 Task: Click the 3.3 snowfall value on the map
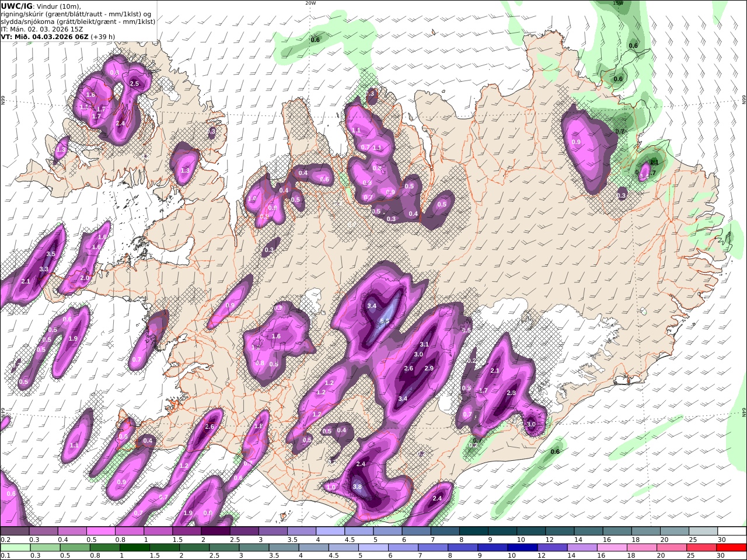point(44,269)
